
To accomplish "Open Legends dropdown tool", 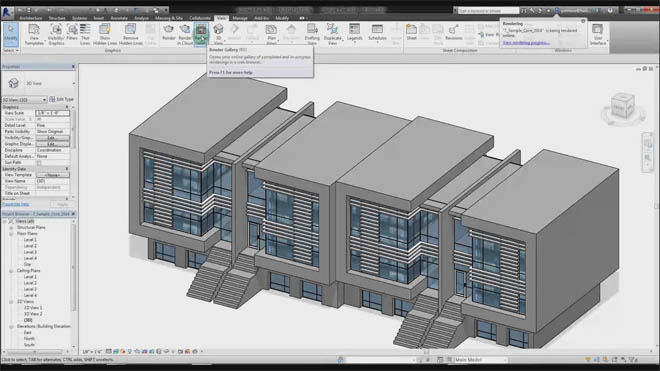I will (354, 34).
